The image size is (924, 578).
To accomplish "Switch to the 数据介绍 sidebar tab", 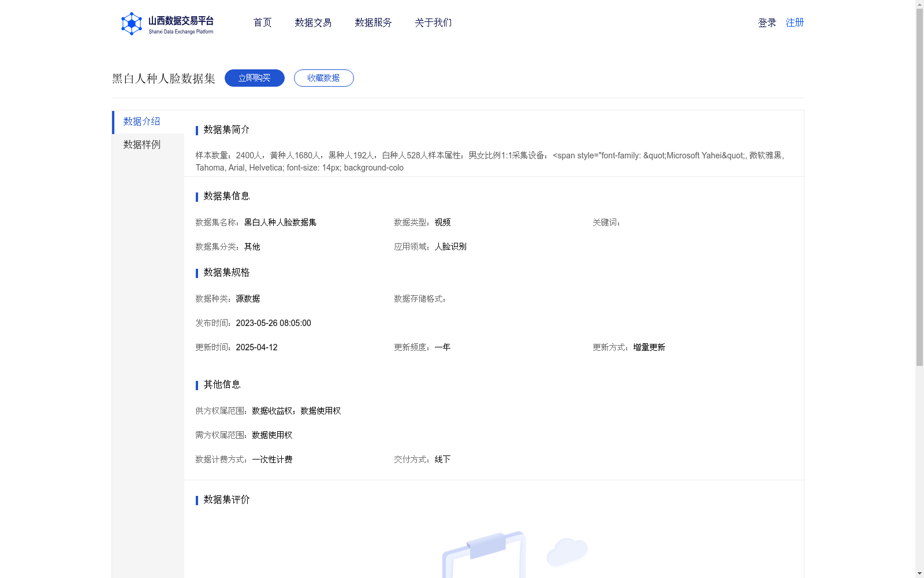I will (148, 122).
